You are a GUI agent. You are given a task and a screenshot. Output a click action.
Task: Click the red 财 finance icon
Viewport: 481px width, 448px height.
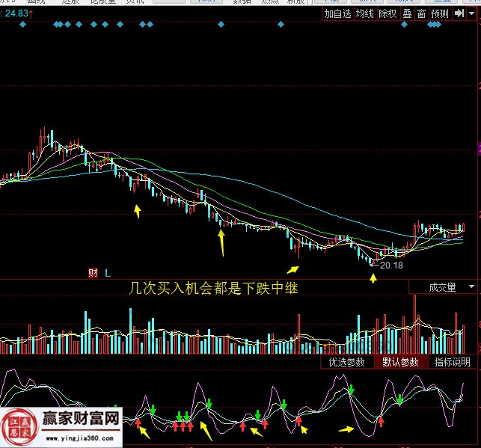click(x=94, y=273)
